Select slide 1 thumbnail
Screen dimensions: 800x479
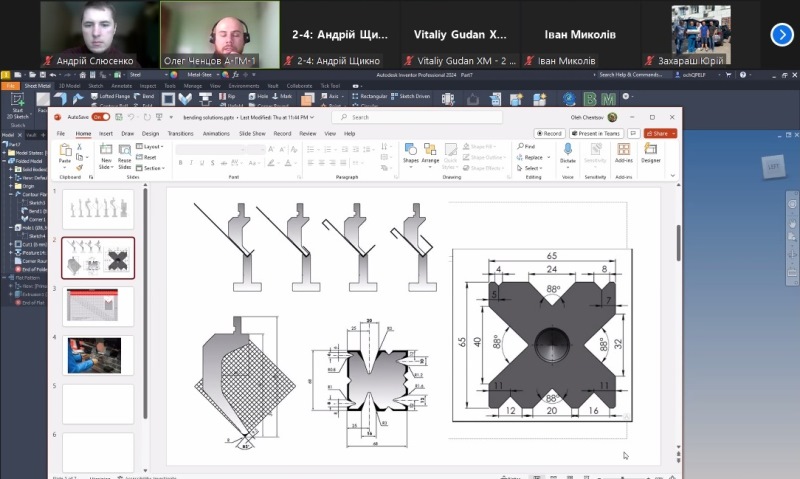(98, 209)
